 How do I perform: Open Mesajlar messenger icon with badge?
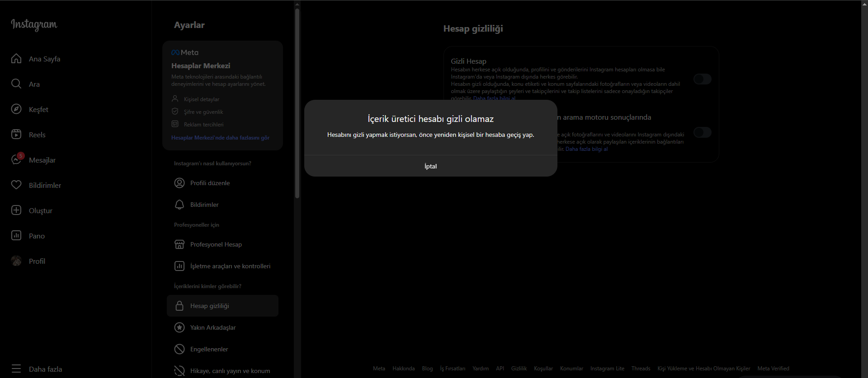(x=17, y=159)
